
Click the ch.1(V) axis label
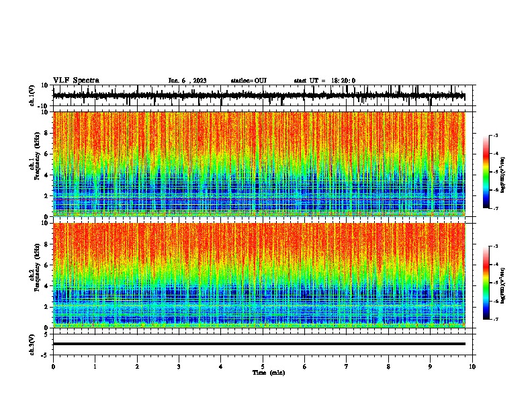(32, 95)
